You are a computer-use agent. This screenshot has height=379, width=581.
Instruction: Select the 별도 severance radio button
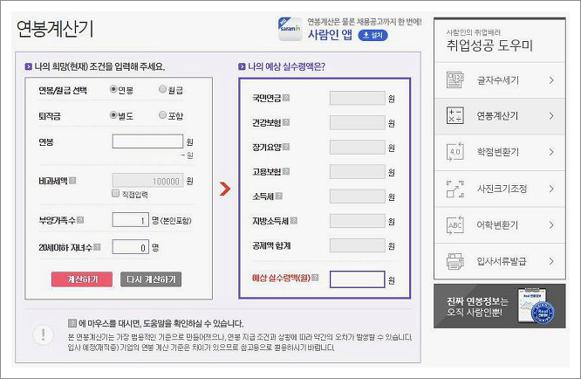(114, 115)
